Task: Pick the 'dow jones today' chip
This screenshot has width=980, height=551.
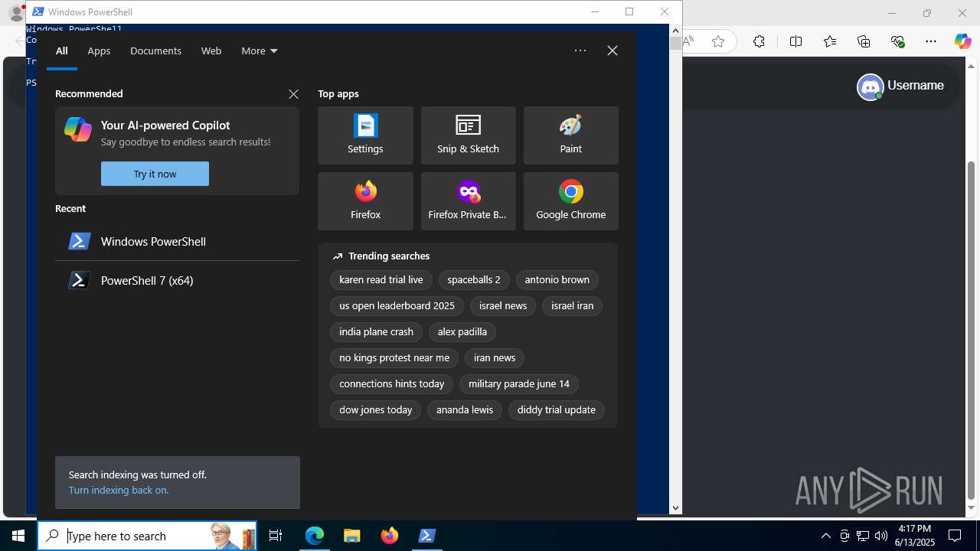Action: coord(376,410)
